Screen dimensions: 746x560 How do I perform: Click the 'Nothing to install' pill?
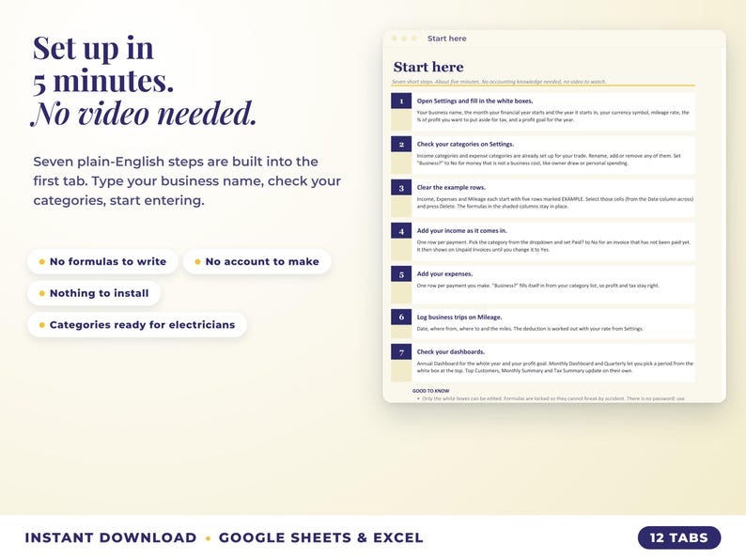tap(94, 293)
